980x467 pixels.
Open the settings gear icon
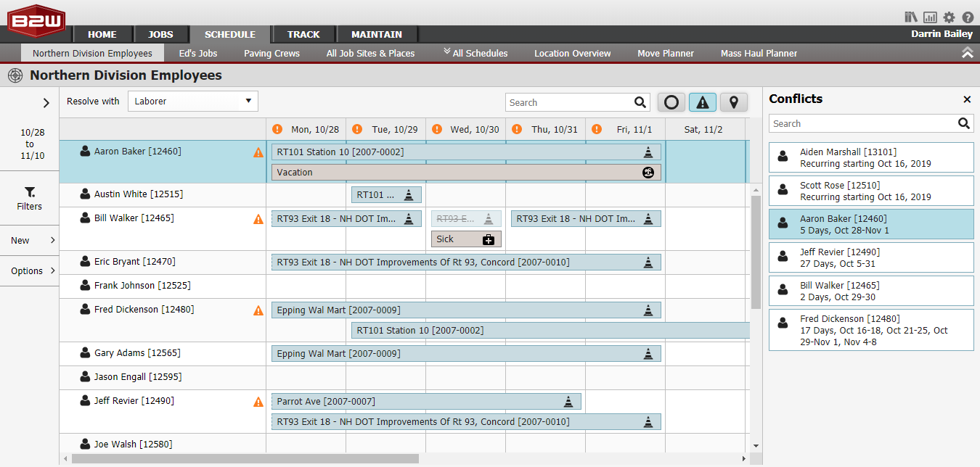pos(949,17)
